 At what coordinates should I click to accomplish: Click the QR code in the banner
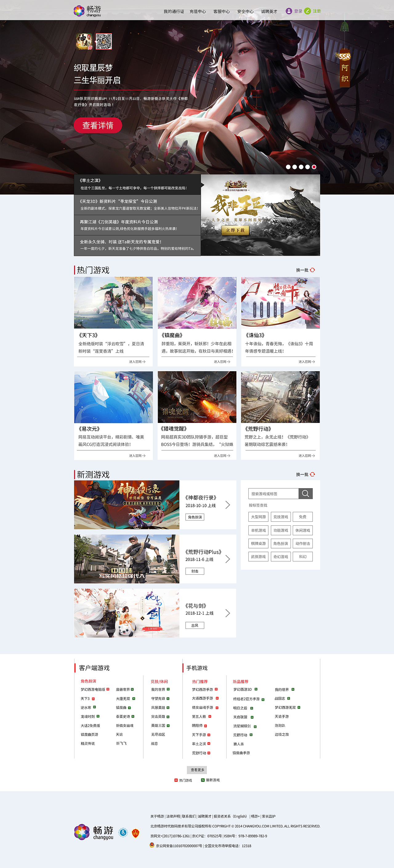pyautogui.click(x=103, y=42)
